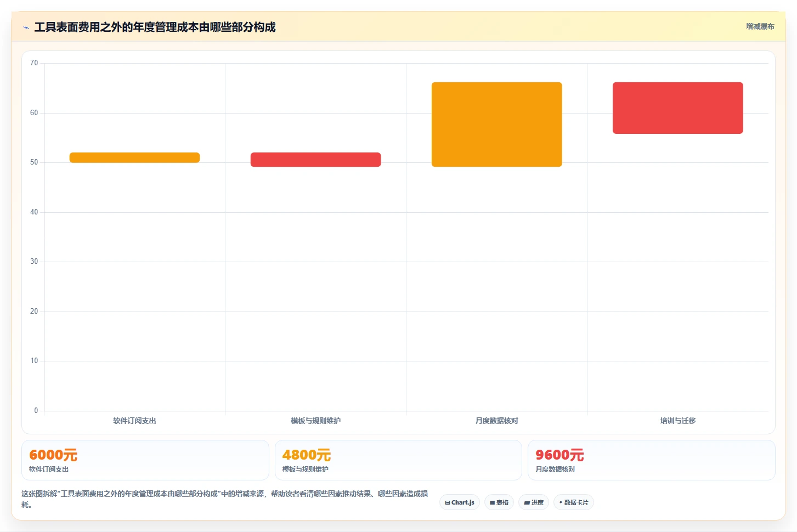
Task: Click the chart title 工具表面费用之外的年度管理成本由哪些部分构成
Action: click(155, 27)
